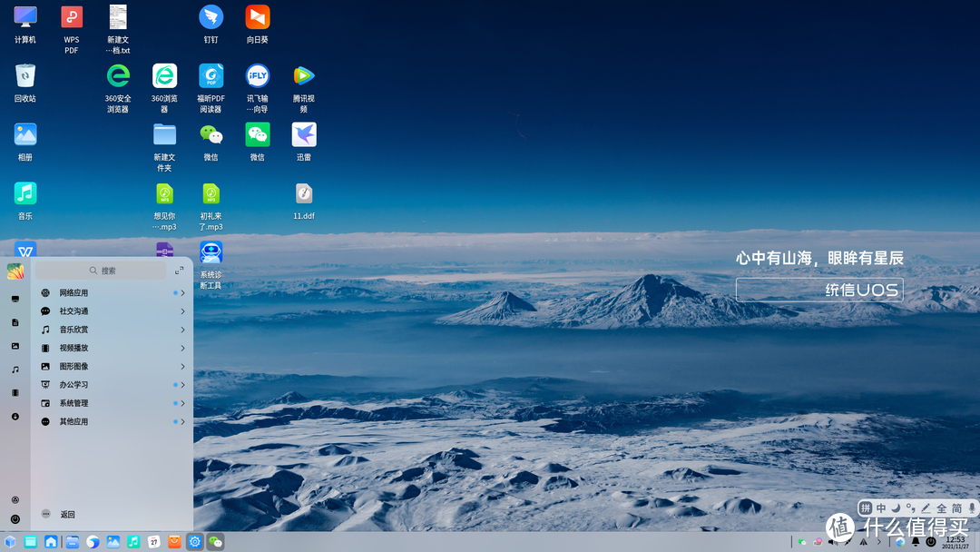Screen dimensions: 980x552
Task: Open 福昕PDF阅读器 desktop icon
Action: 211,76
